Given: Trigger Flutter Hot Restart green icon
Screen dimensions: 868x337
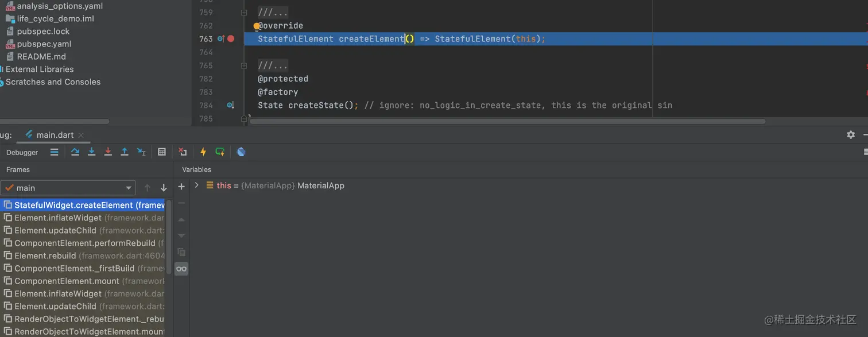Looking at the screenshot, I should click(220, 152).
